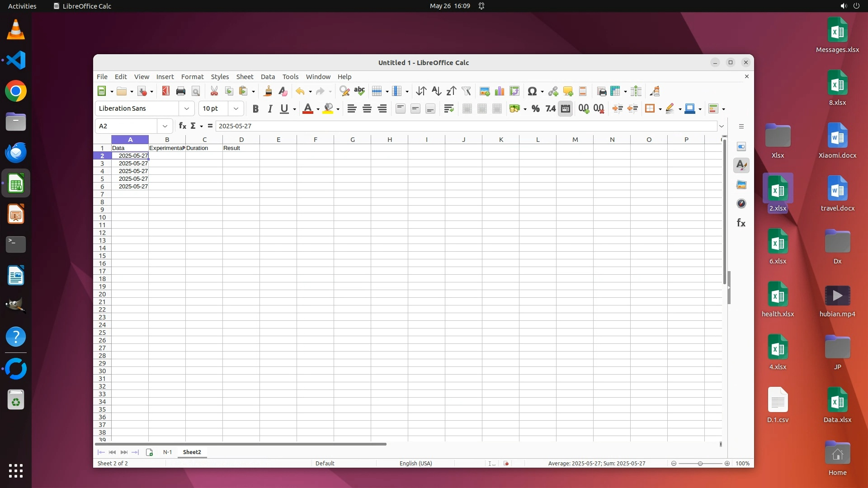Toggle Bold formatting
This screenshot has width=868, height=488.
click(255, 108)
